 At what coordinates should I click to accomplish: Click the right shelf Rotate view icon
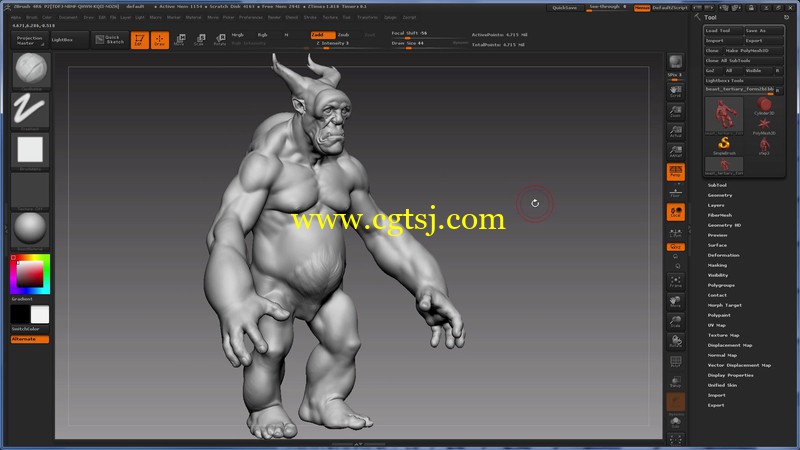(x=676, y=341)
